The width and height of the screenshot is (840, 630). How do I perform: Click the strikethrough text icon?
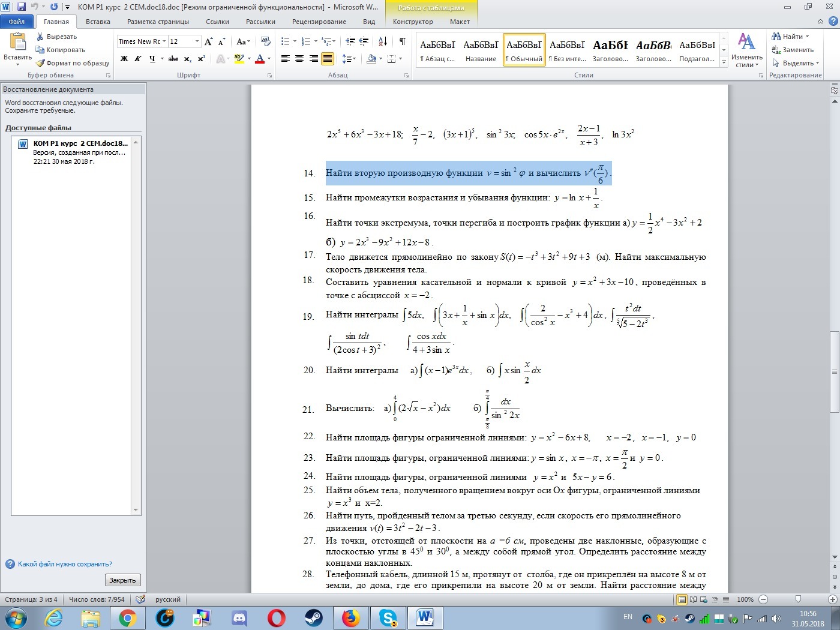point(173,59)
